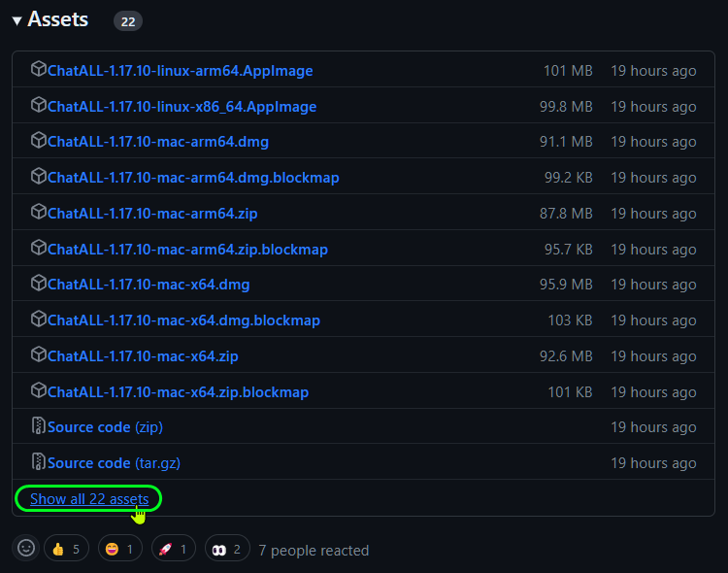Click package icon beside mac-arm64.zip
Image resolution: width=728 pixels, height=573 pixels.
point(39,212)
